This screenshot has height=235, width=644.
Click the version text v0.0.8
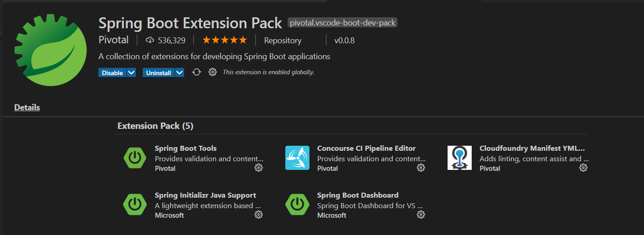click(x=345, y=41)
